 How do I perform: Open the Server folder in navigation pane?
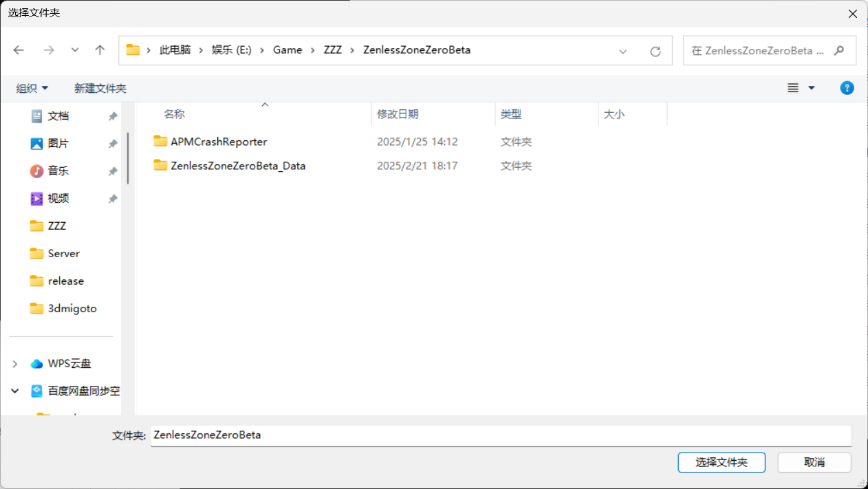coord(64,254)
